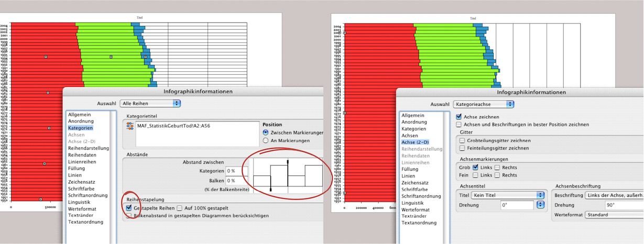Select the "An Markierungen" position radio button
The image size is (644, 244).
click(x=266, y=140)
